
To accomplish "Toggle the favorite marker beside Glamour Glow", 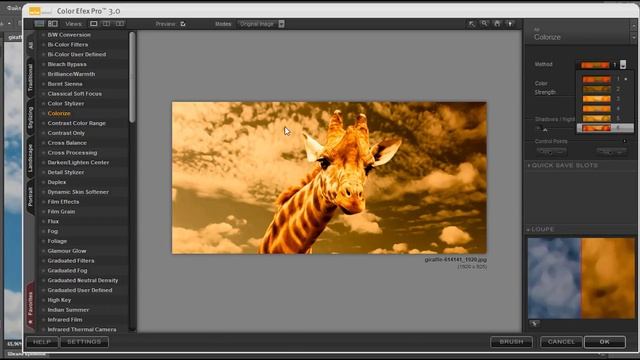I will [x=43, y=251].
